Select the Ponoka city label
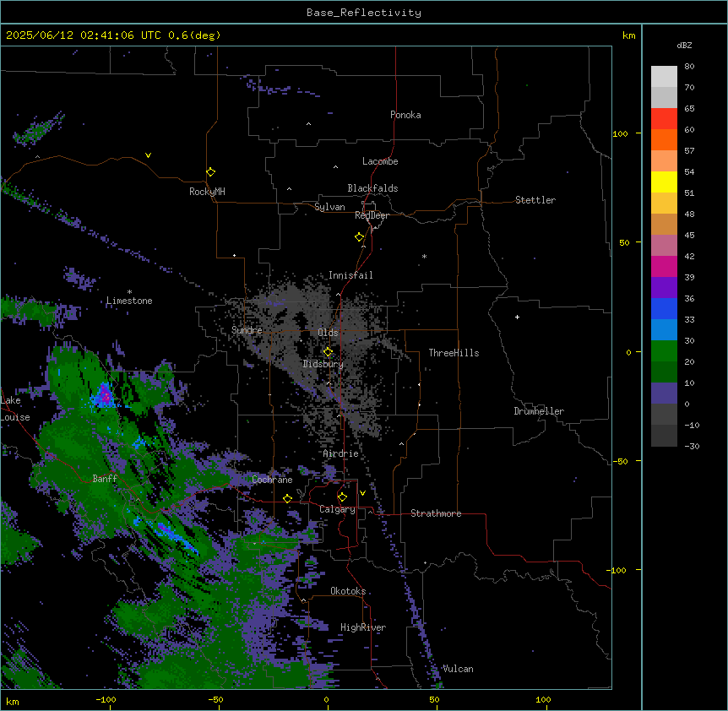This screenshot has width=728, height=711. [x=405, y=115]
